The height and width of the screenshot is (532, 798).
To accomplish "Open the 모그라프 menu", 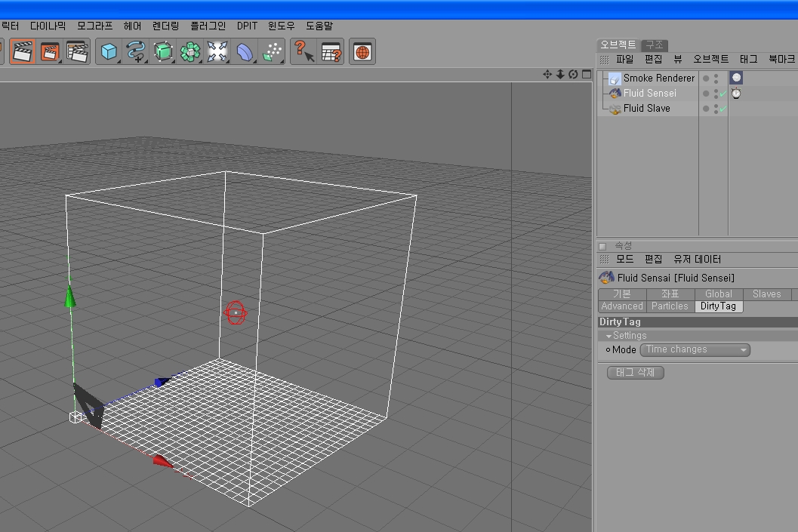I will click(x=94, y=26).
